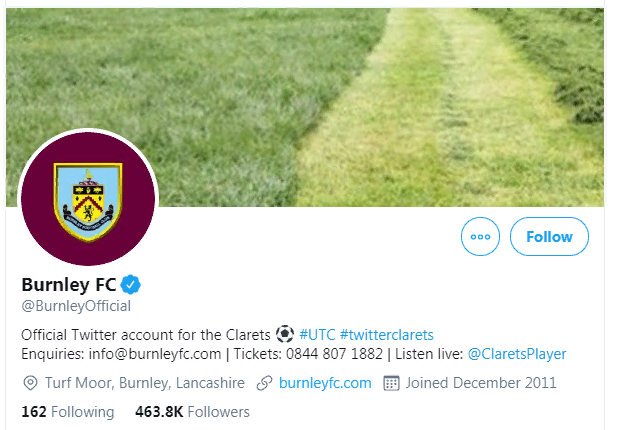Visit the @ClaretsPlayer profile mention
The width and height of the screenshot is (624, 430).
tap(517, 354)
